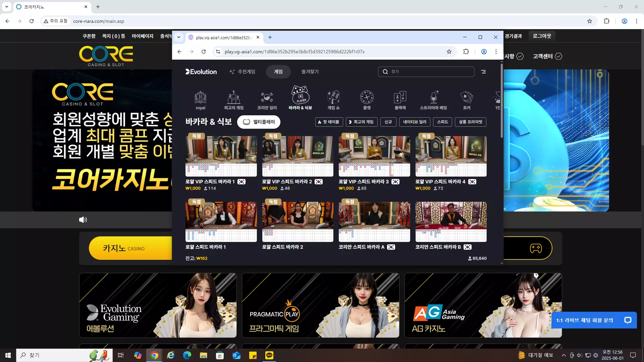The height and width of the screenshot is (362, 644).
Task: Select the 룰렛 category icon
Action: click(367, 100)
